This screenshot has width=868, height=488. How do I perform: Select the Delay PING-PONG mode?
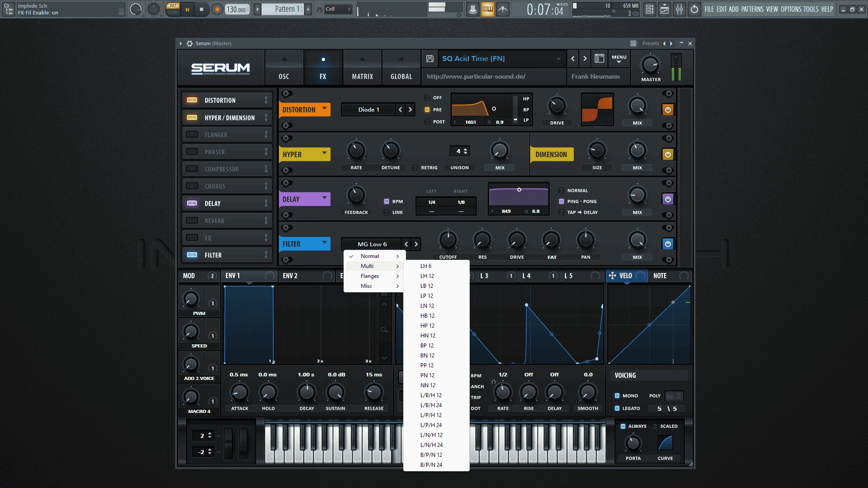tap(561, 202)
